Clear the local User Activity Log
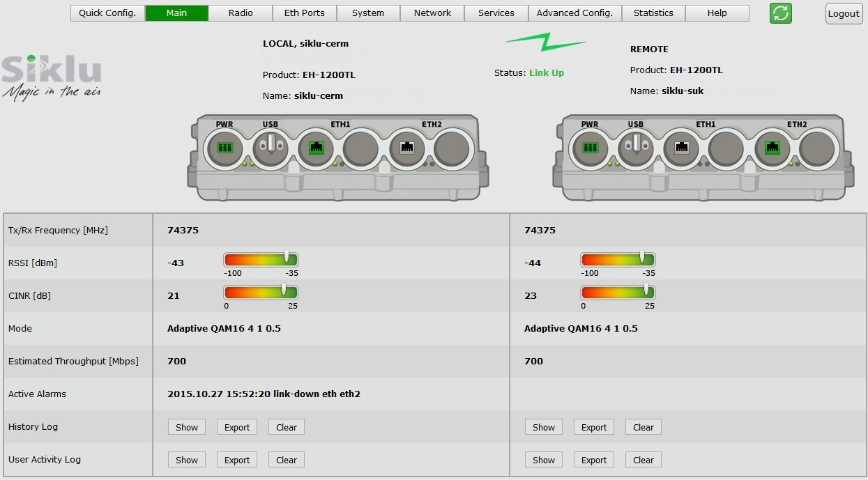The height and width of the screenshot is (480, 868). point(287,460)
